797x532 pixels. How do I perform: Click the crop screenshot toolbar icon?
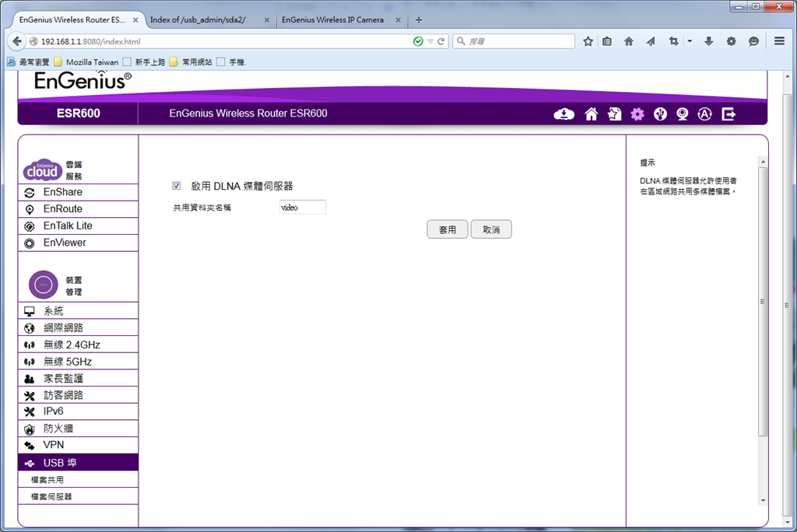673,41
